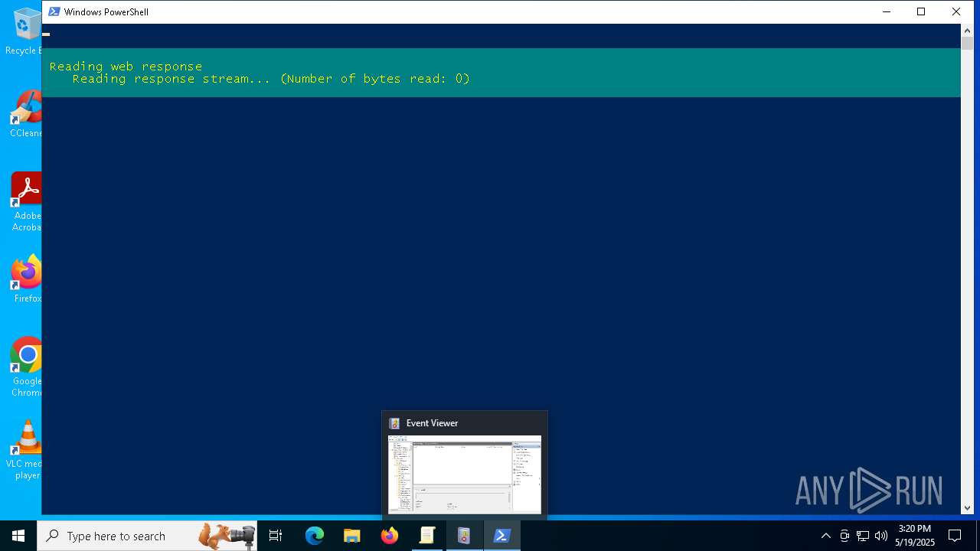Viewport: 980px width, 551px height.
Task: Click the Task View taskbar button
Action: tap(276, 536)
